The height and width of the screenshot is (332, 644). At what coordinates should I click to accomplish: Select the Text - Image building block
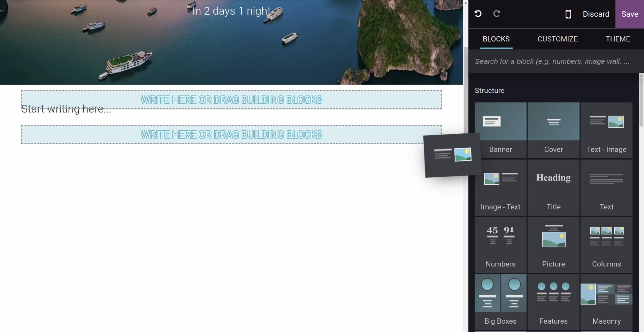tap(606, 130)
